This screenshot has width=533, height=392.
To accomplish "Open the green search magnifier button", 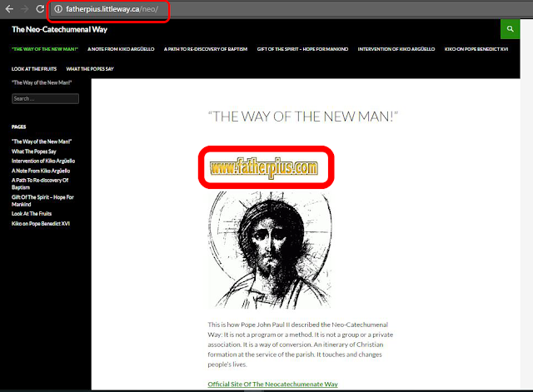I will [x=510, y=29].
